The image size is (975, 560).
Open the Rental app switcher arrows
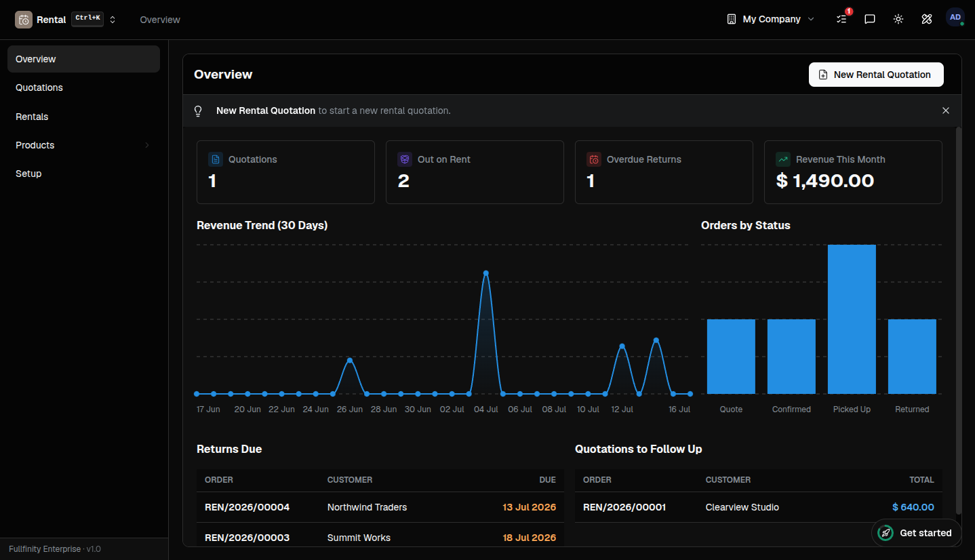(113, 20)
